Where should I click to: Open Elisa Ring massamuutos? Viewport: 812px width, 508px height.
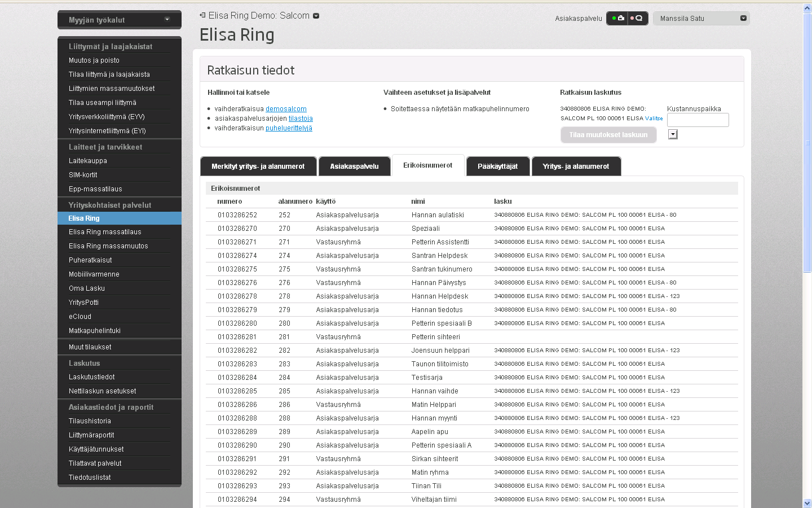pos(108,246)
